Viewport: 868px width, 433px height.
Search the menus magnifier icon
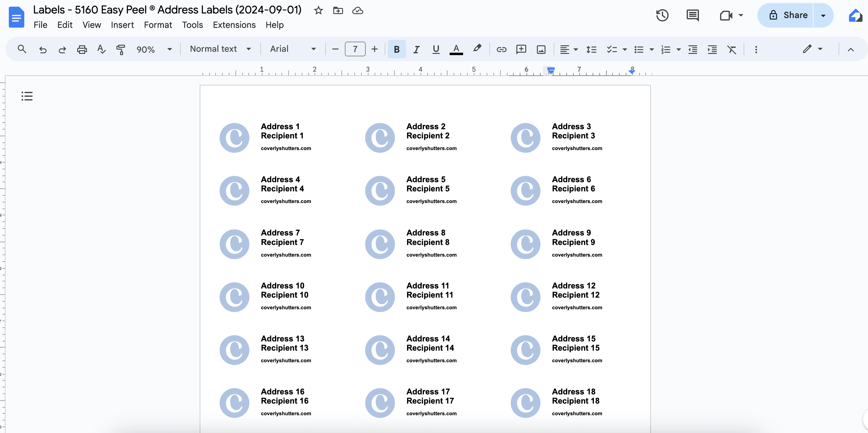(x=22, y=49)
